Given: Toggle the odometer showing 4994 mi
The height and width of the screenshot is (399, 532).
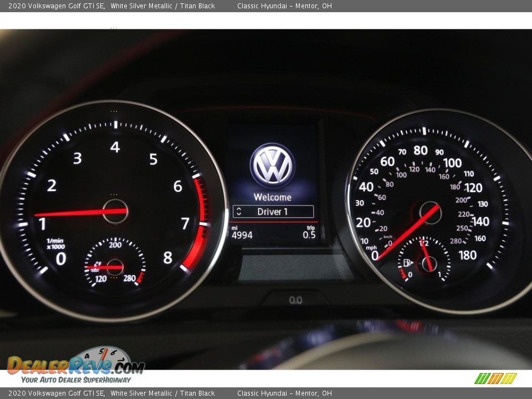Looking at the screenshot, I should click(242, 234).
